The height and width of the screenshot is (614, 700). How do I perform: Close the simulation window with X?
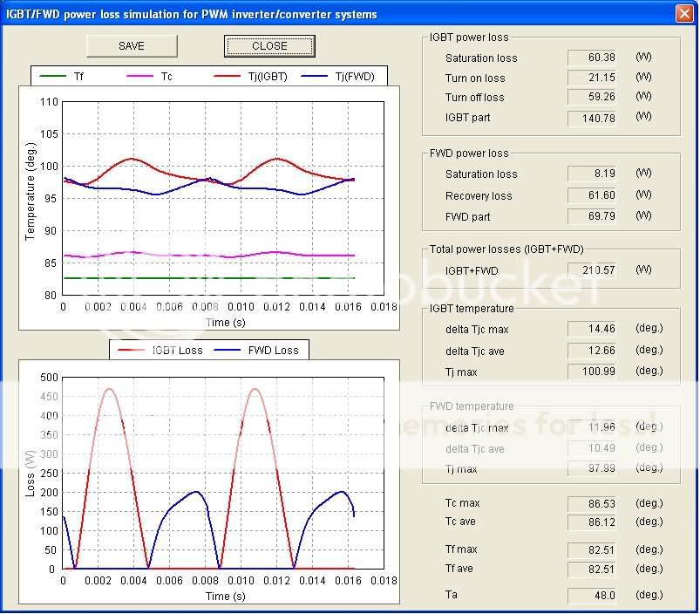[684, 13]
